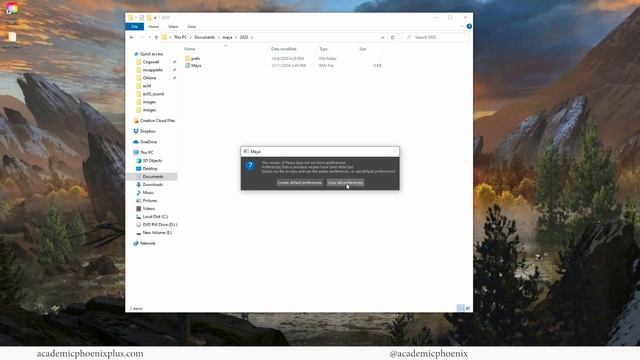Expand the chevron after Documents in the breadcrumb

219,37
